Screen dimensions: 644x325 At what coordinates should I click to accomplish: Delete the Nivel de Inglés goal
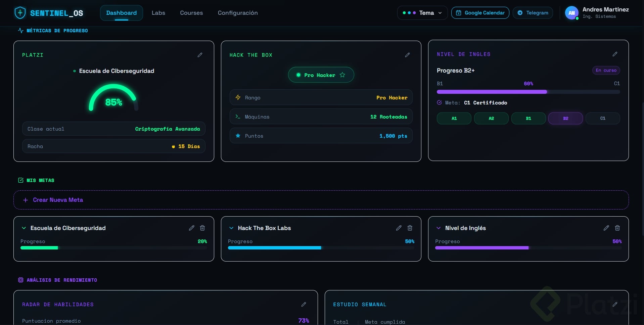617,228
